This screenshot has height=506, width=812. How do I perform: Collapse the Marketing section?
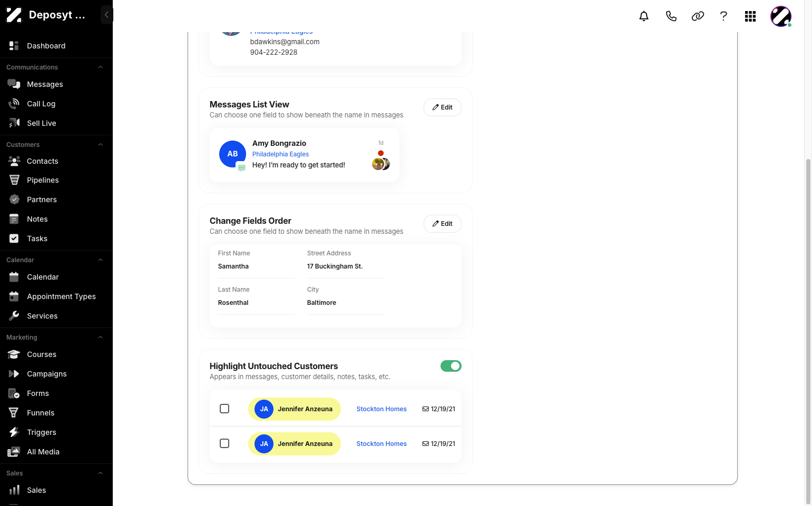(100, 338)
